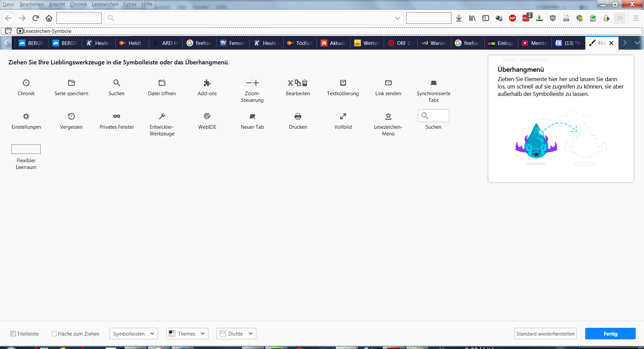Choose the Link senden envelope icon

(x=388, y=83)
